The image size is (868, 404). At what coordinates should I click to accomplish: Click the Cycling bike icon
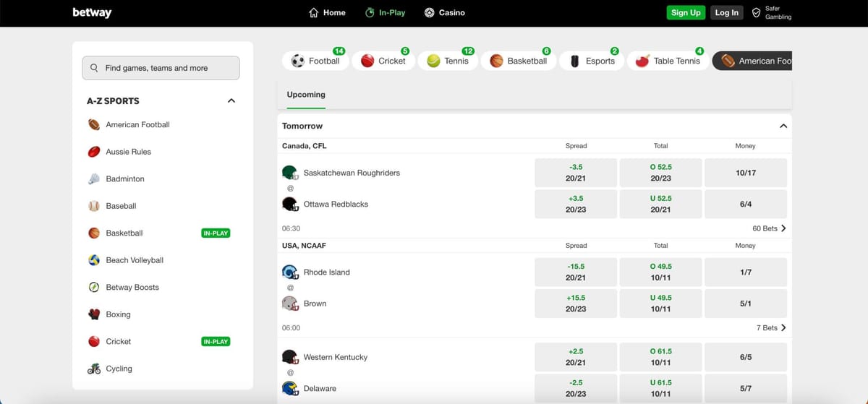tap(94, 369)
